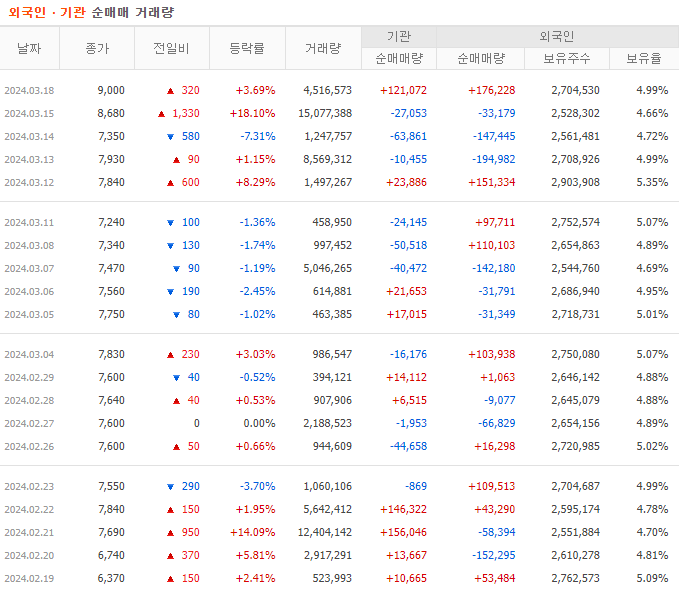Click foreigner net value +176,228
Image resolution: width=683 pixels, height=596 pixels.
point(492,90)
